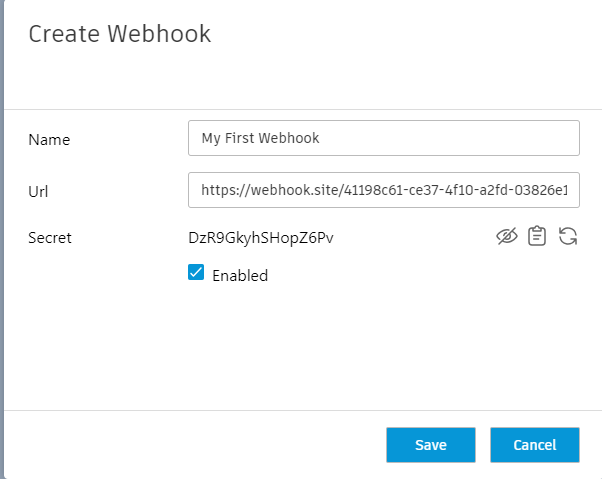Regenerate the secret with the refresh icon

568,237
